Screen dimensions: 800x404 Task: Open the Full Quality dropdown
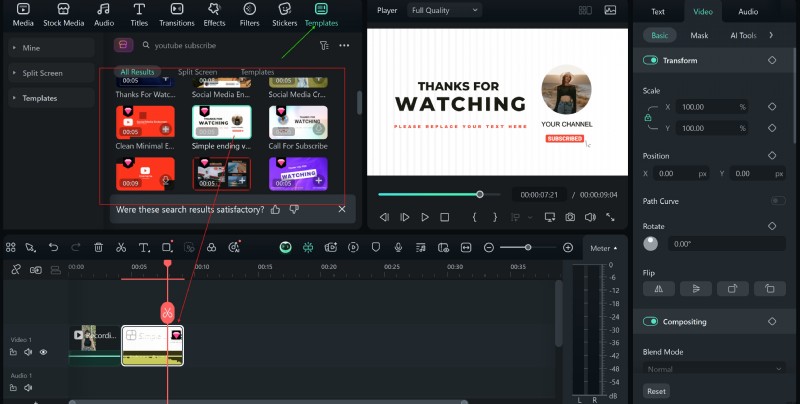pos(444,10)
